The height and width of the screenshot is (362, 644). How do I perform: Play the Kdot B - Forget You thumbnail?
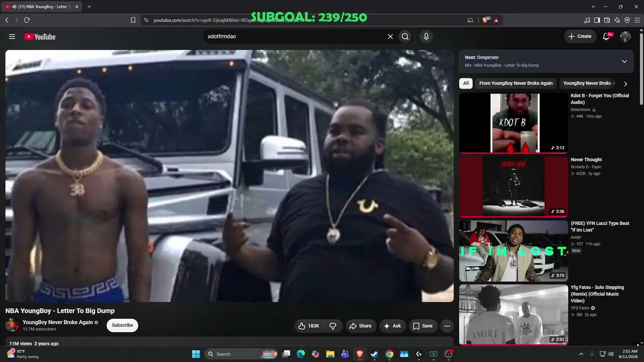click(x=513, y=123)
